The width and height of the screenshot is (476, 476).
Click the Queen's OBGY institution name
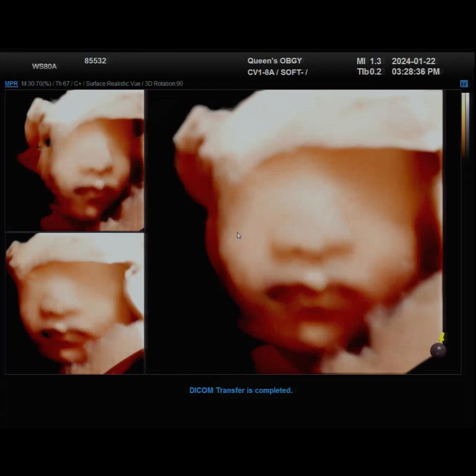[275, 61]
